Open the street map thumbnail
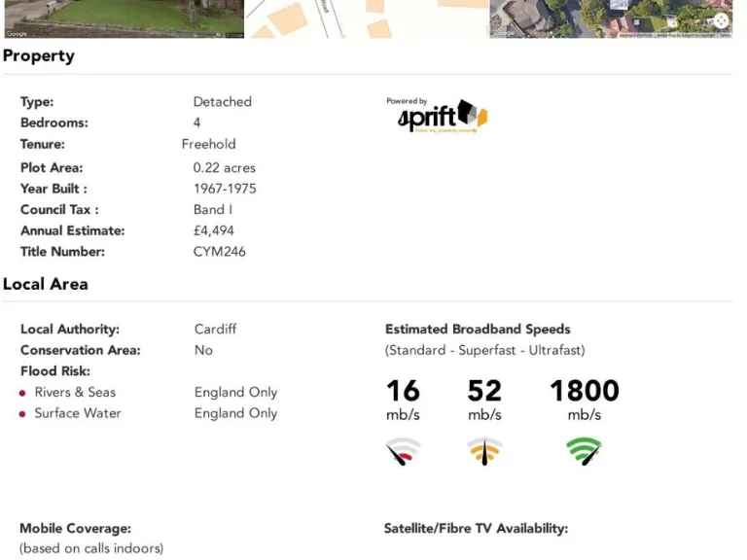The height and width of the screenshot is (560, 747). [x=367, y=18]
